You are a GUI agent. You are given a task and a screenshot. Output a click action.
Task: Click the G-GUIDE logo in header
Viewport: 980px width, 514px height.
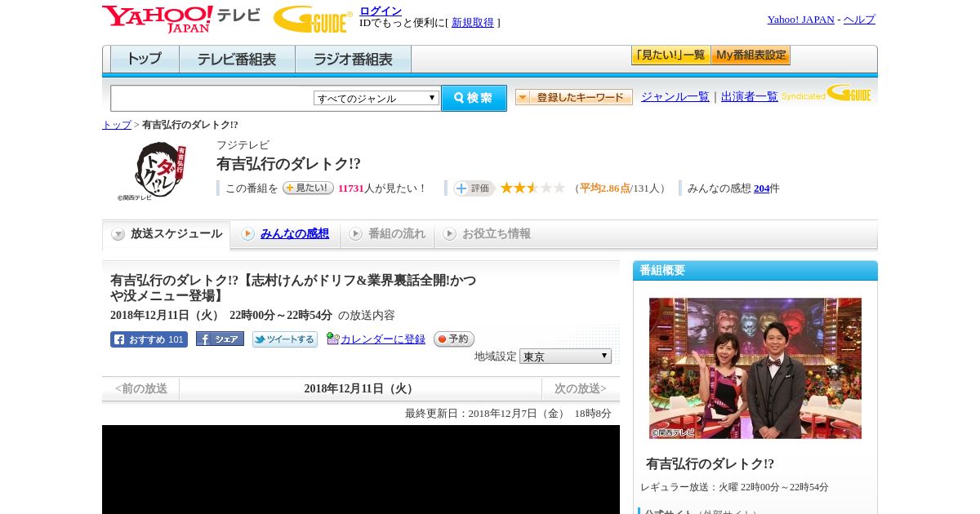(x=313, y=19)
